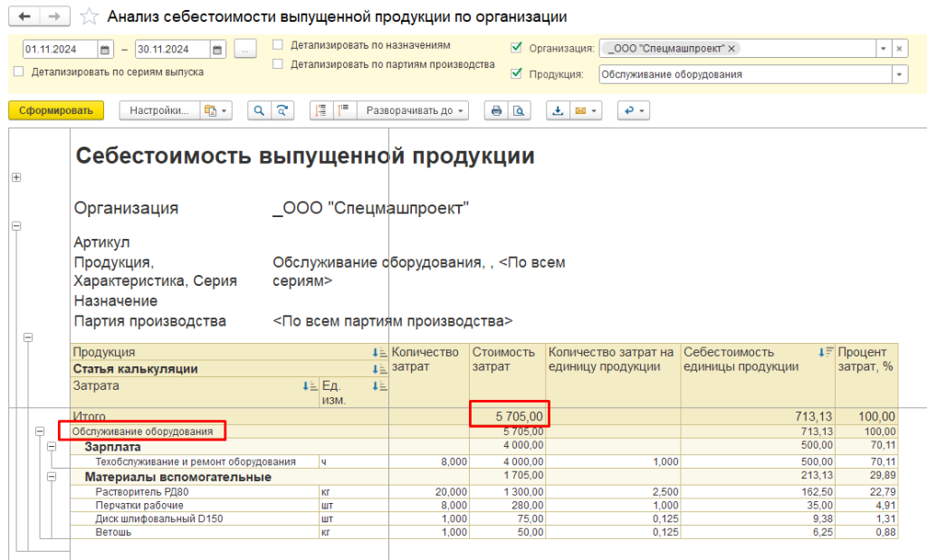This screenshot has height=560, width=927.
Task: Click the Сформировать button
Action: coord(56,110)
